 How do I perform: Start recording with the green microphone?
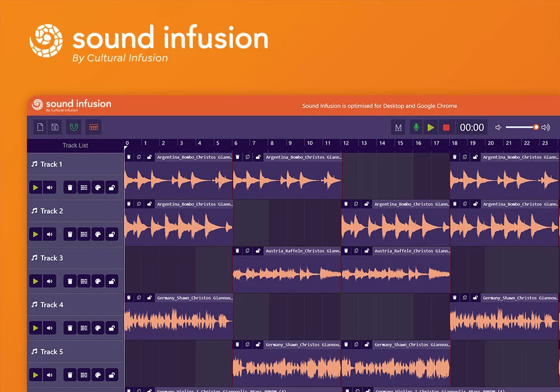tap(416, 128)
